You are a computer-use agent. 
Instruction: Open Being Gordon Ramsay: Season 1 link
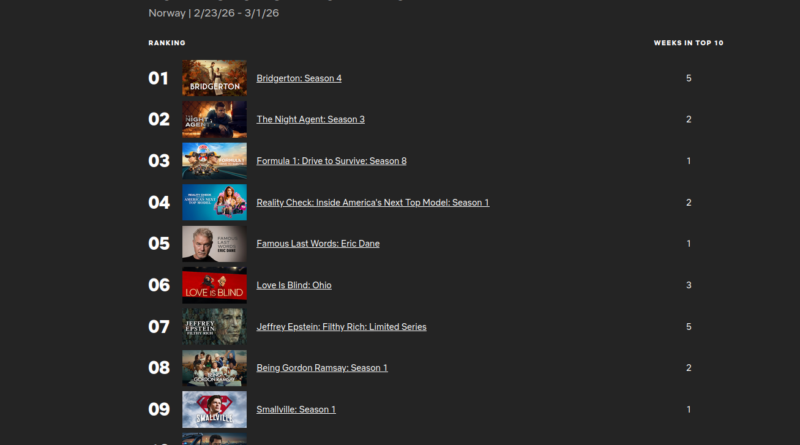322,368
